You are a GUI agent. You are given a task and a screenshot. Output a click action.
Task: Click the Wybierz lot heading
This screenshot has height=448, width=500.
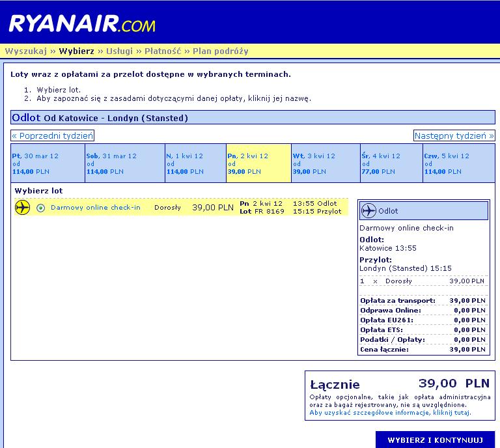(x=38, y=191)
